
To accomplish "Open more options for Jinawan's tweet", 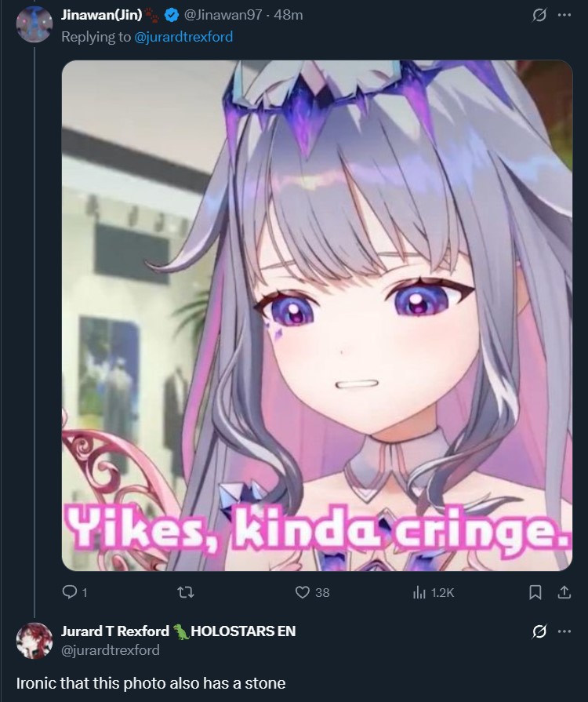I will pyautogui.click(x=564, y=15).
